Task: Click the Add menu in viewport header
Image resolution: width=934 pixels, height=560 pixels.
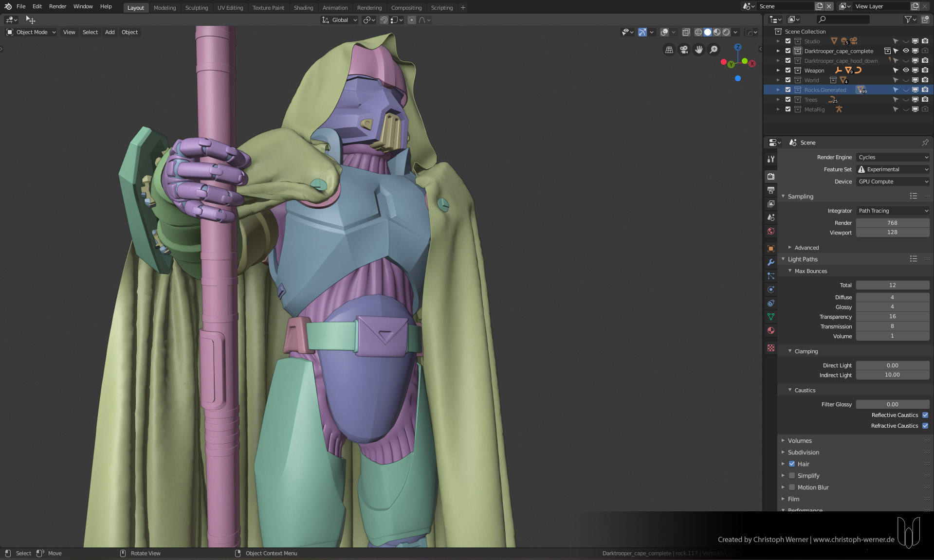Action: (x=110, y=32)
